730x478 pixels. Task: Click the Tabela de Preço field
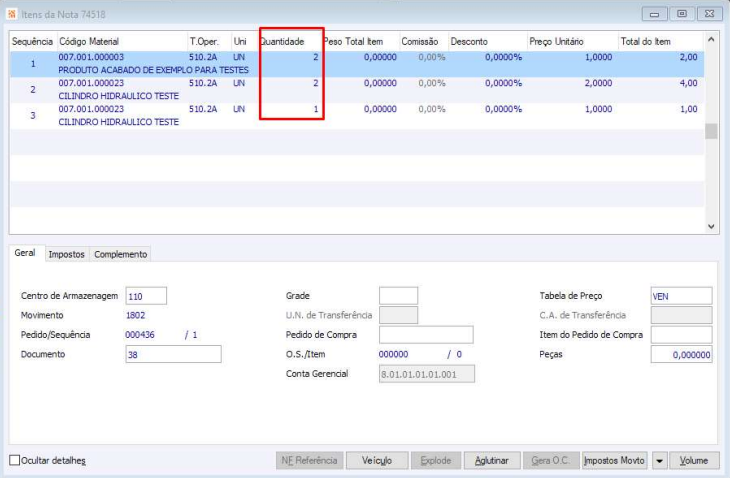682,296
